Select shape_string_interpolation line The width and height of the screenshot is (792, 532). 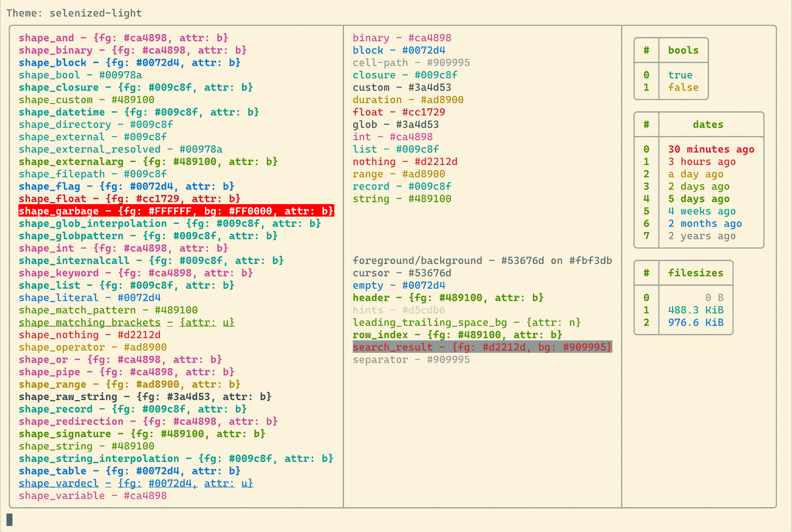pos(176,459)
